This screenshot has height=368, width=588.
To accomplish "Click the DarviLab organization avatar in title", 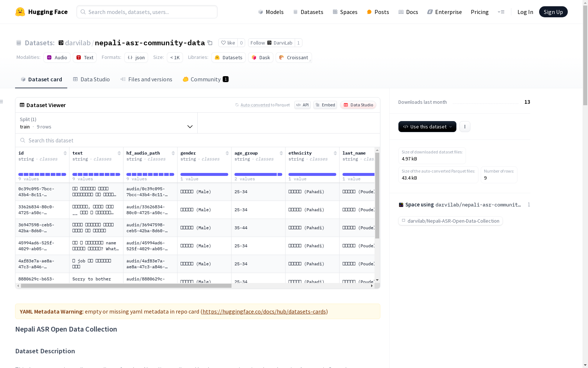I will tap(61, 43).
